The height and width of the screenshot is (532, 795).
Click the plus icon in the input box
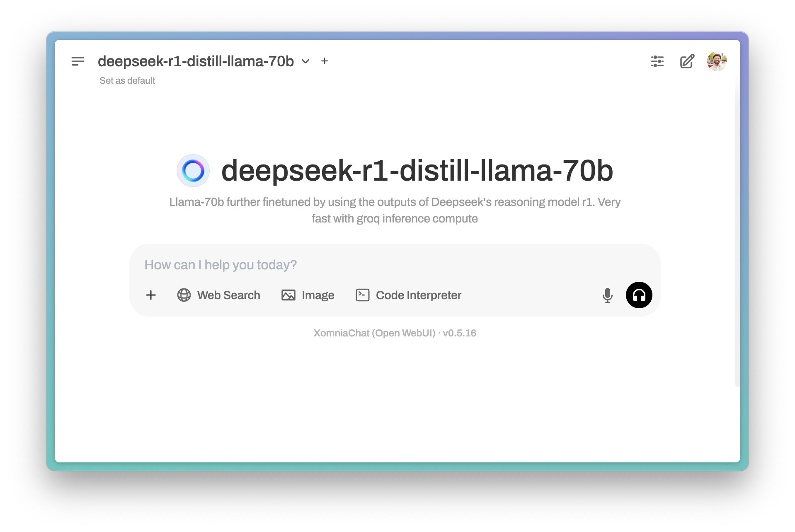151,295
